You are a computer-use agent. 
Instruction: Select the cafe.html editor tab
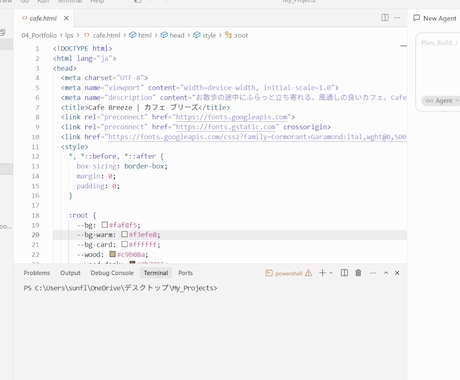(x=43, y=18)
